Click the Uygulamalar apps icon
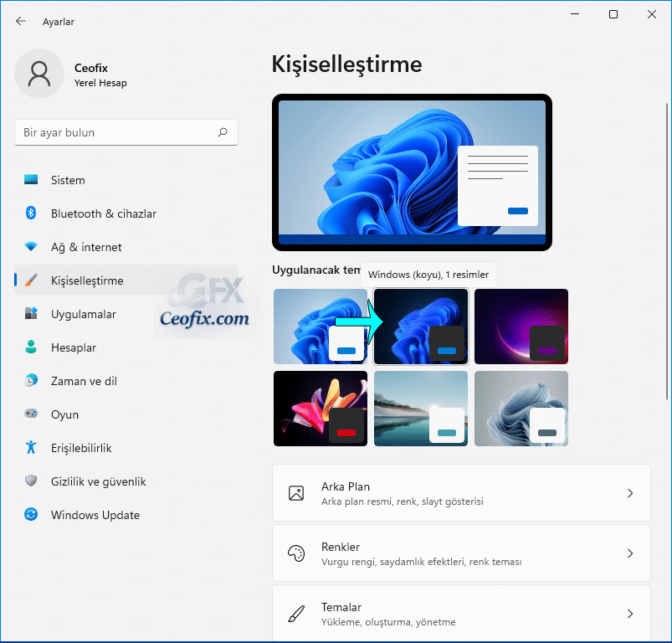The width and height of the screenshot is (672, 643). point(31,313)
